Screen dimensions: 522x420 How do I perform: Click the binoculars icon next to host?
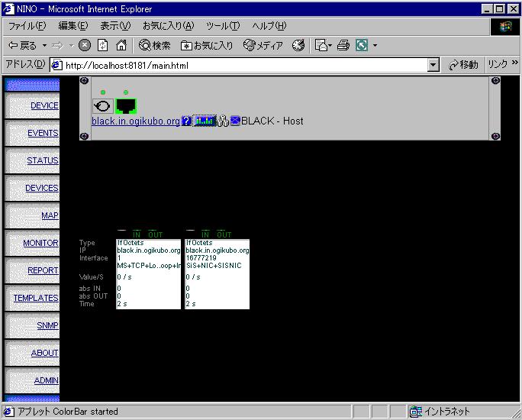(x=223, y=121)
